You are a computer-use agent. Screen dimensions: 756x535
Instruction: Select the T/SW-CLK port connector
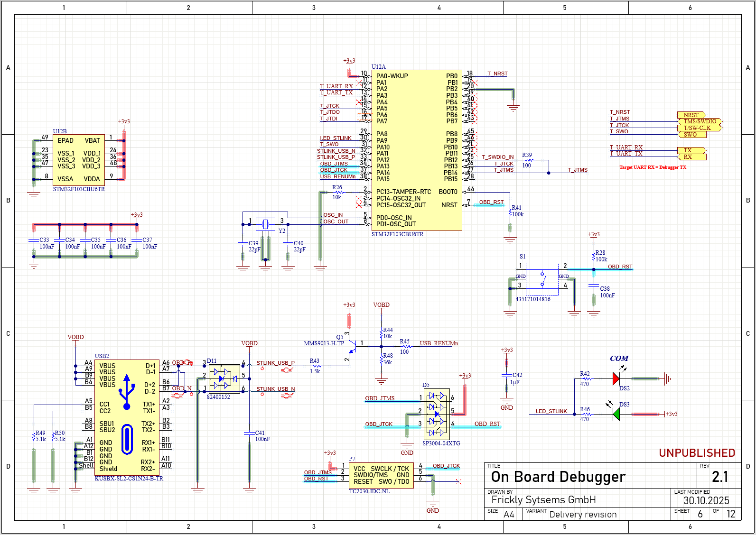698,128
